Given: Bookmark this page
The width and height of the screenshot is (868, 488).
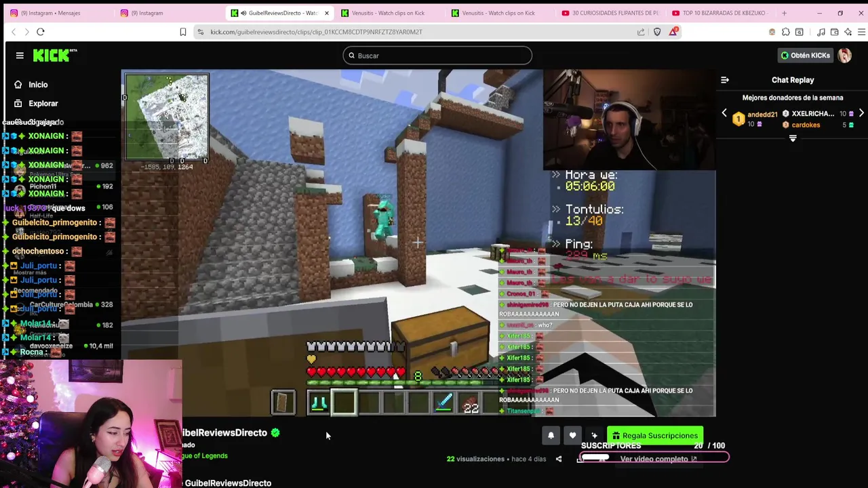Looking at the screenshot, I should click(x=183, y=32).
